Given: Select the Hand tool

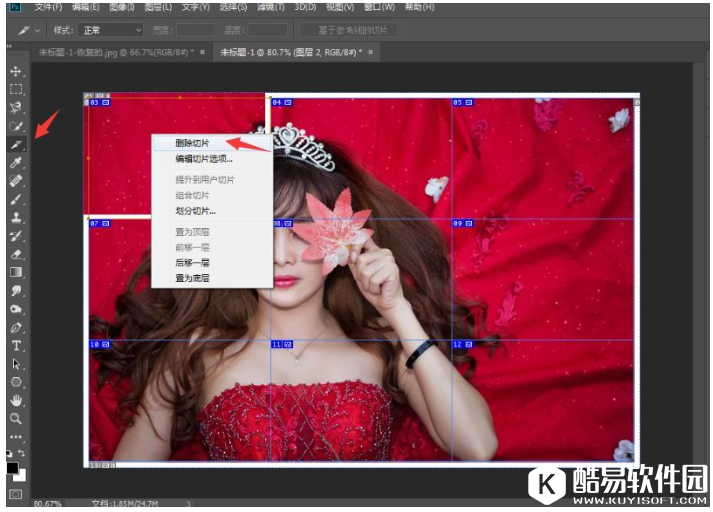Looking at the screenshot, I should coord(16,400).
